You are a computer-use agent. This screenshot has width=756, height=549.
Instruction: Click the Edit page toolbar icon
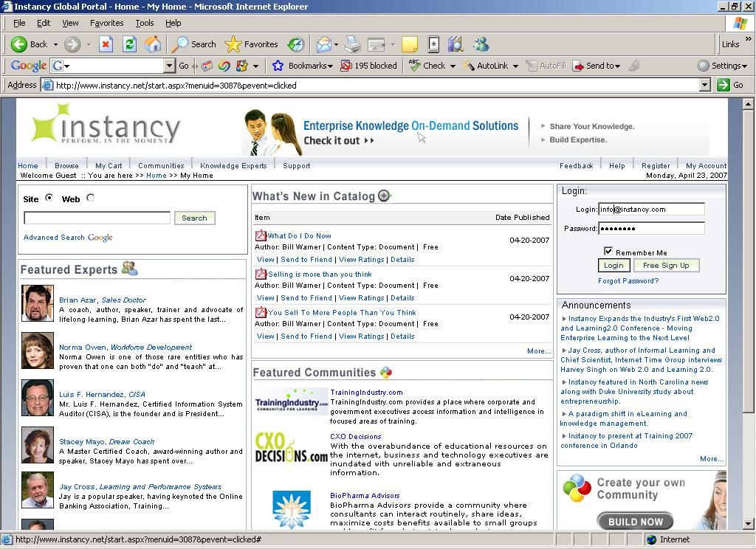(377, 44)
